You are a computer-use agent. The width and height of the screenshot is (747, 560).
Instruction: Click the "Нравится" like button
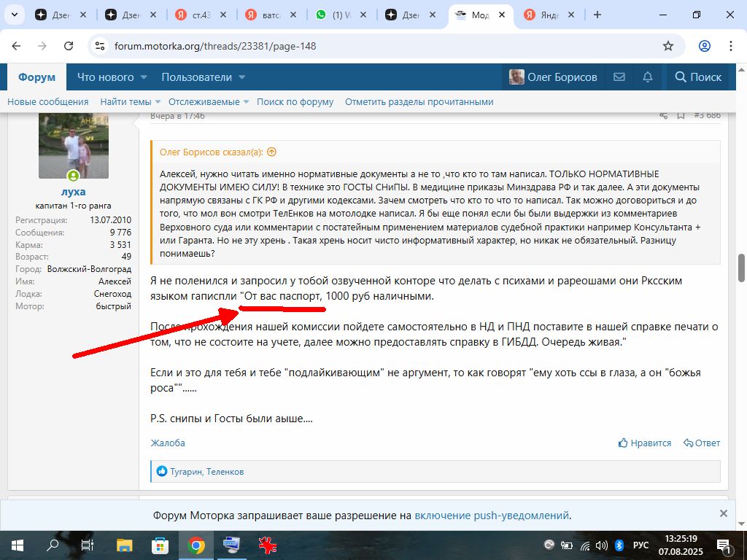[x=645, y=443]
